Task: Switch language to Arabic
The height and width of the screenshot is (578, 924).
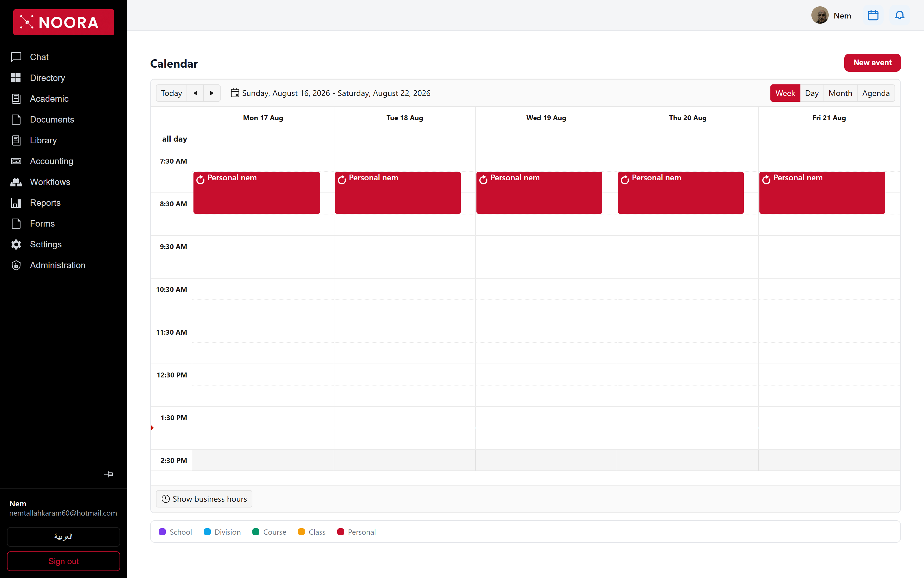Action: 64,537
